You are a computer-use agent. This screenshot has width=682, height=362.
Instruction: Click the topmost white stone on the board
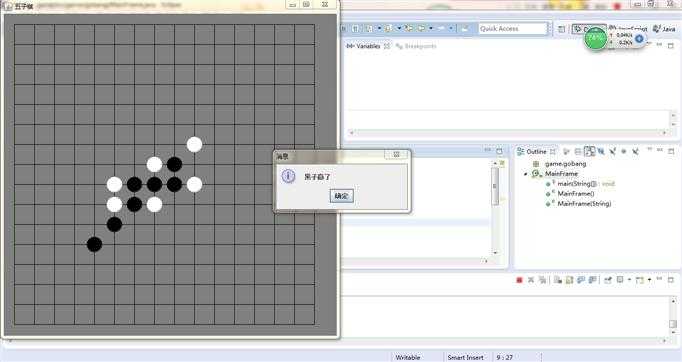click(x=194, y=144)
